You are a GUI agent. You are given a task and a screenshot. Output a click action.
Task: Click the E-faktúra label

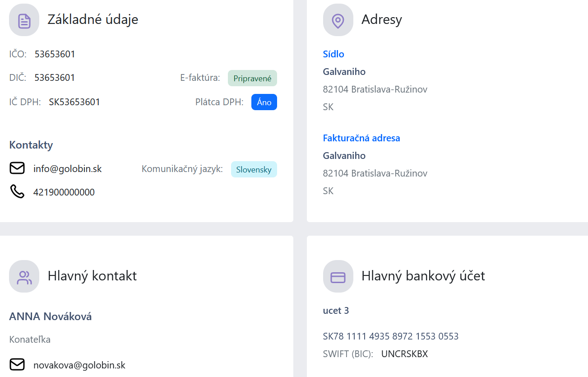pos(200,78)
